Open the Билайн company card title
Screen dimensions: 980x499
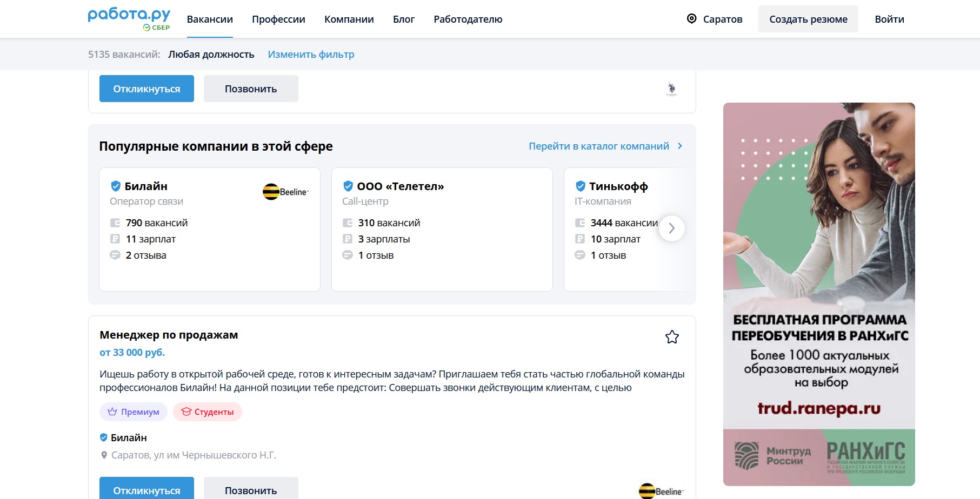coord(146,186)
